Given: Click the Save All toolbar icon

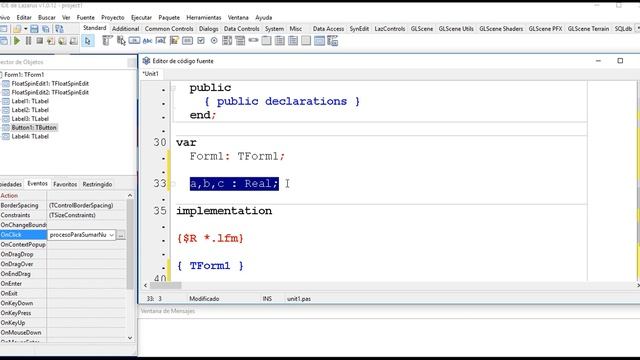Looking at the screenshot, I should (46, 29).
